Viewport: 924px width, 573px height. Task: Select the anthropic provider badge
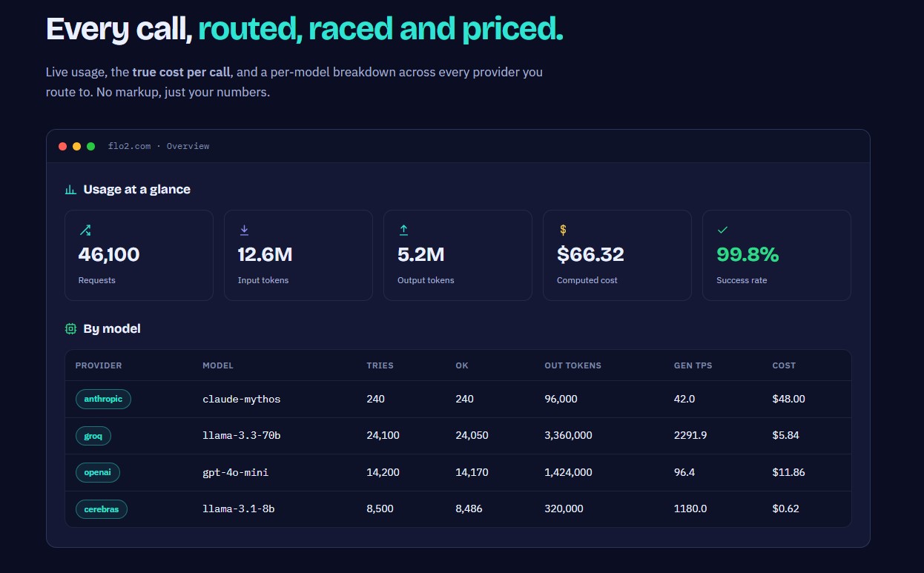click(103, 399)
